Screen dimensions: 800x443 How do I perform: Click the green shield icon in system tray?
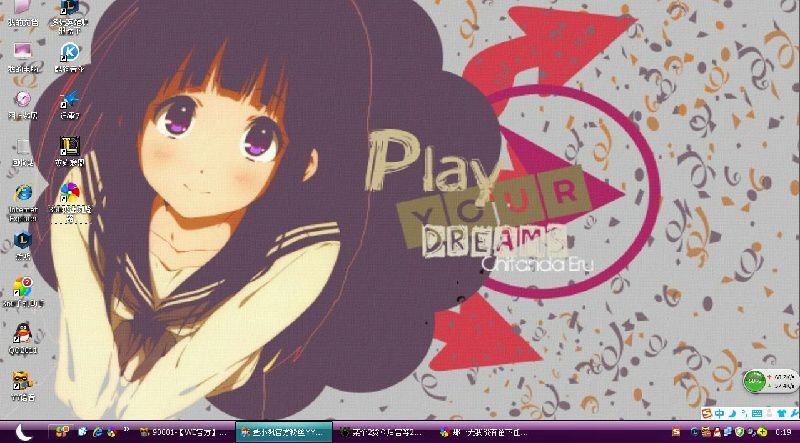[x=740, y=432]
